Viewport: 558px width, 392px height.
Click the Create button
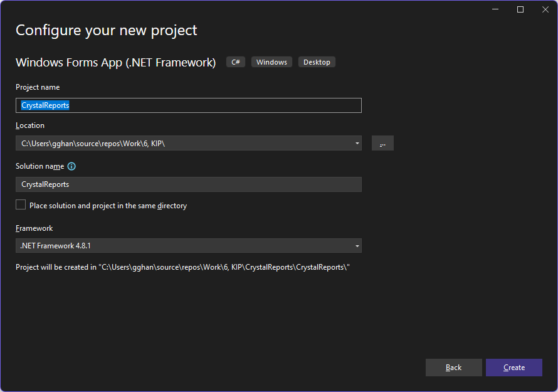[513, 368]
